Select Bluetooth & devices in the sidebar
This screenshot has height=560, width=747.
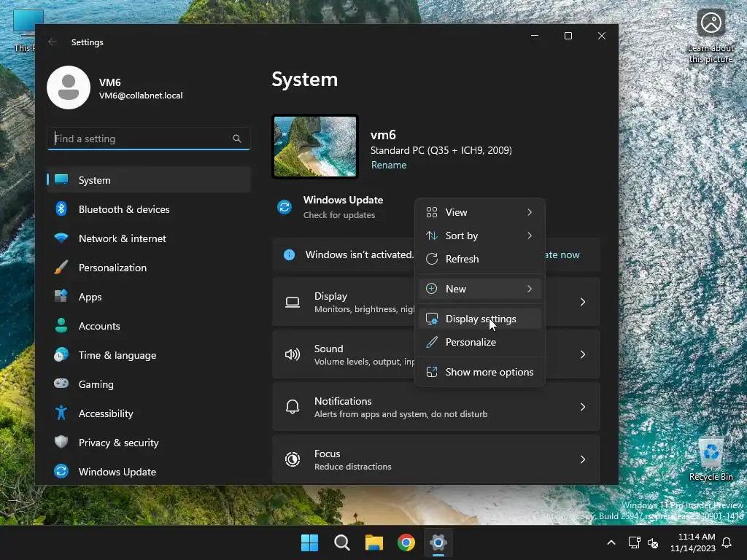pos(149,209)
